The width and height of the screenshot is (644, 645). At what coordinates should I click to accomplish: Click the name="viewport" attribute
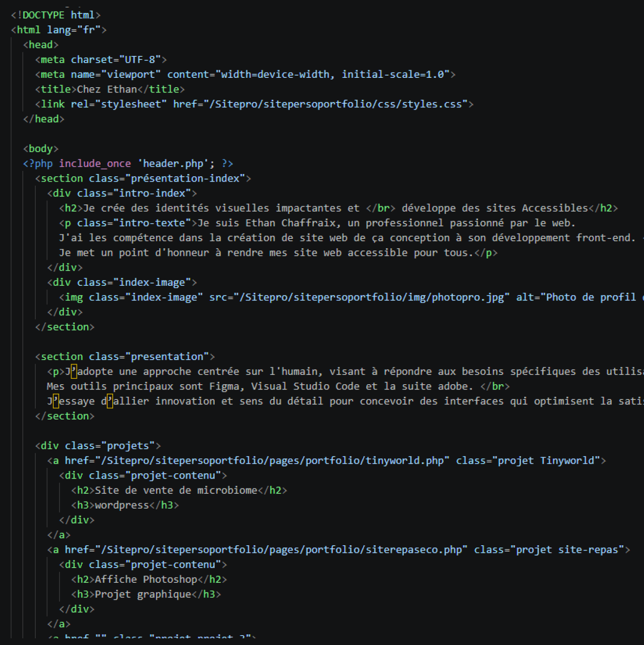pos(116,74)
